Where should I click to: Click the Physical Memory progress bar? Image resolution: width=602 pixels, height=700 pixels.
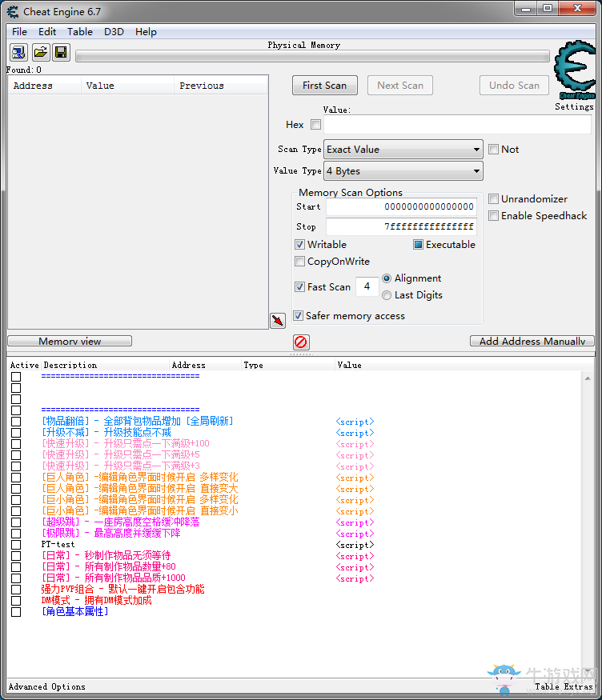(x=312, y=56)
